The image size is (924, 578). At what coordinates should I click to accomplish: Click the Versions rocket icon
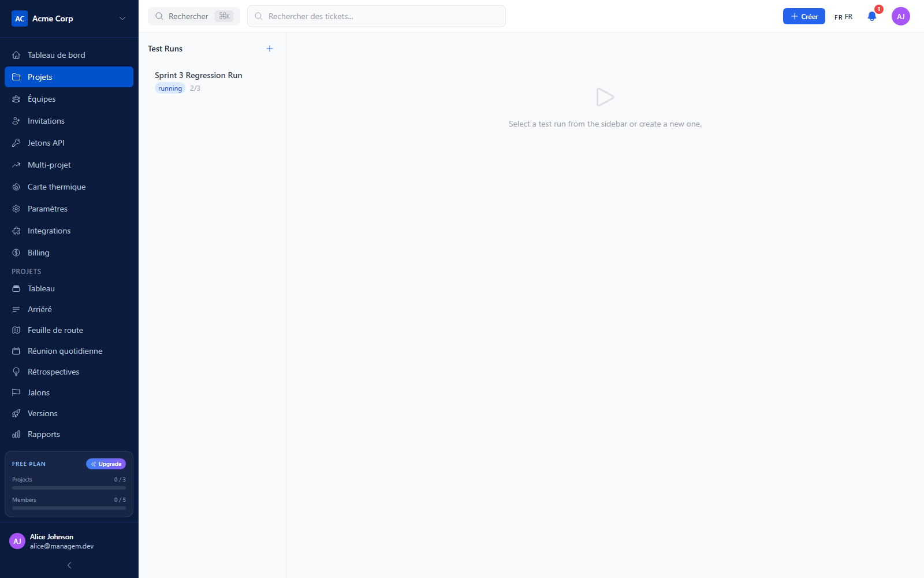point(16,413)
